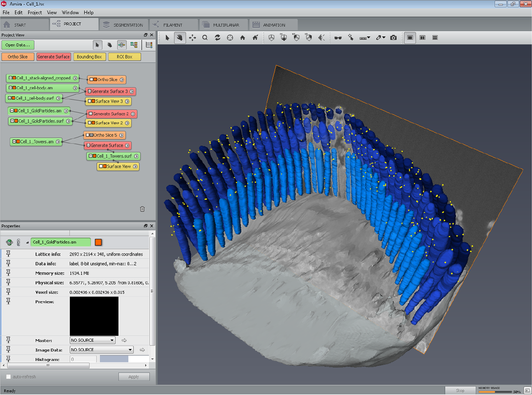Click the Bounding Box button
The width and height of the screenshot is (532, 395).
point(89,57)
